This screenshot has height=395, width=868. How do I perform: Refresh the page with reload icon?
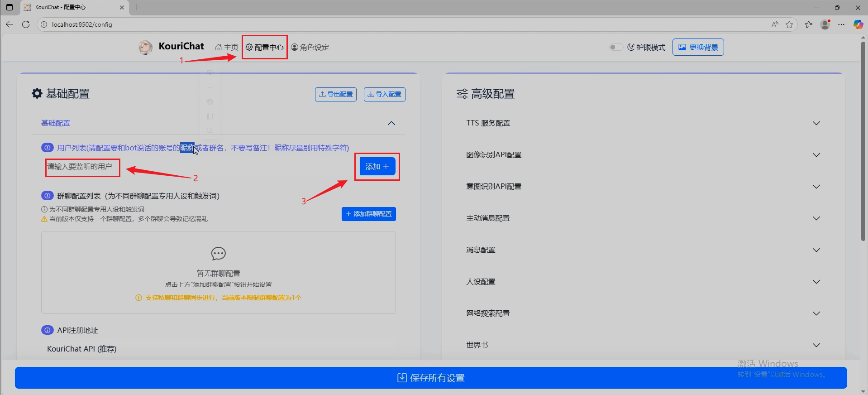[26, 24]
